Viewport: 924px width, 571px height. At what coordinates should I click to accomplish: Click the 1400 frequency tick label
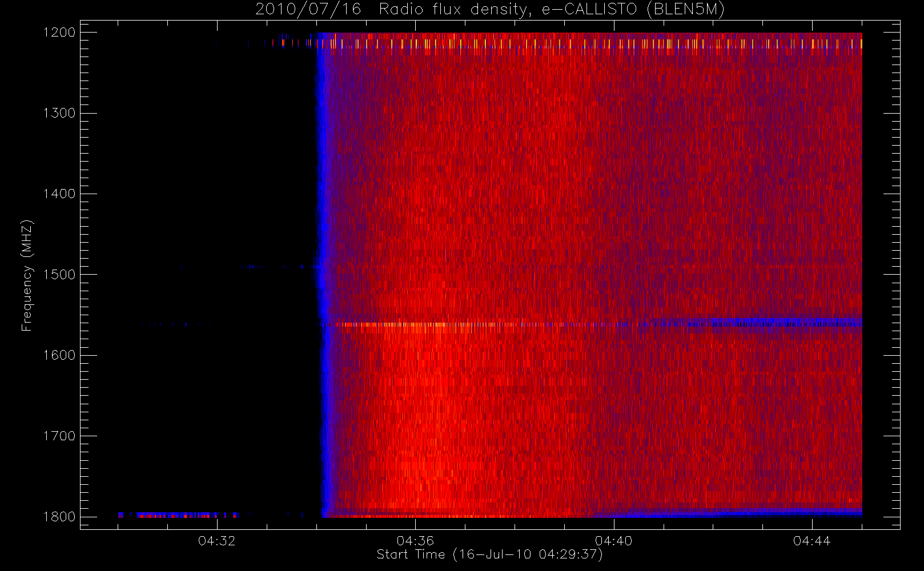[59, 194]
